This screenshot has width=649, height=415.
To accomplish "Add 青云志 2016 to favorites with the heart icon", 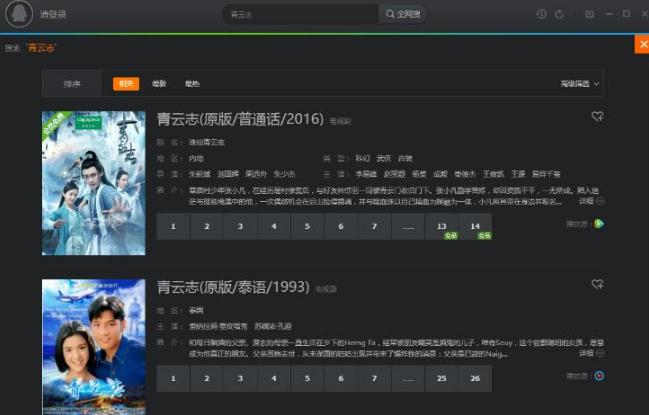I will pyautogui.click(x=597, y=117).
